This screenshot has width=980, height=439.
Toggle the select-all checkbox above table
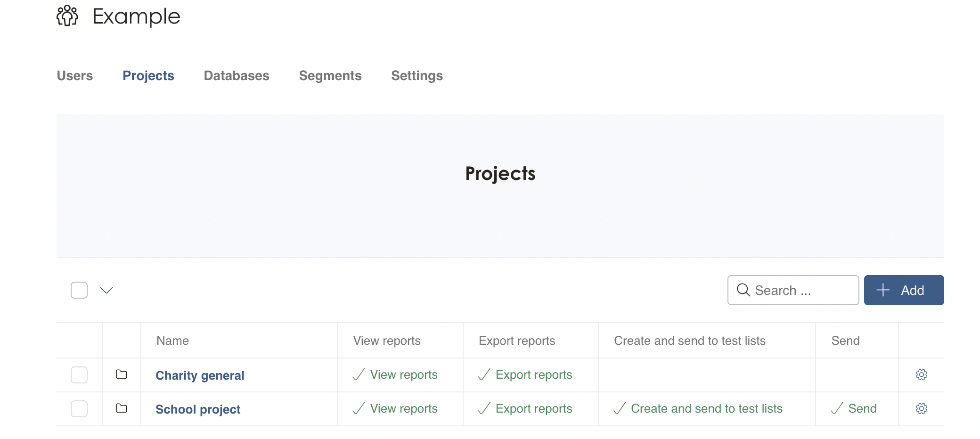(x=79, y=290)
